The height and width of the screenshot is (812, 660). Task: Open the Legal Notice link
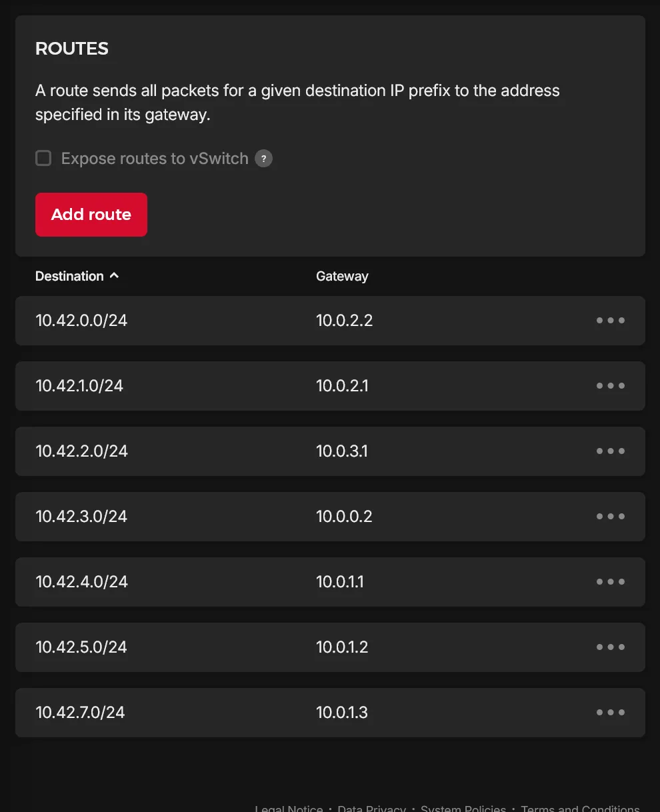(289, 808)
